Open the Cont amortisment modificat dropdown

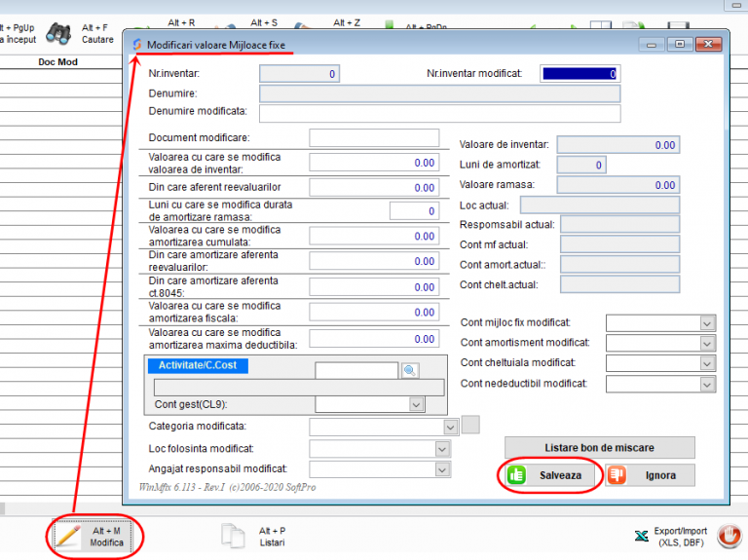pos(707,343)
